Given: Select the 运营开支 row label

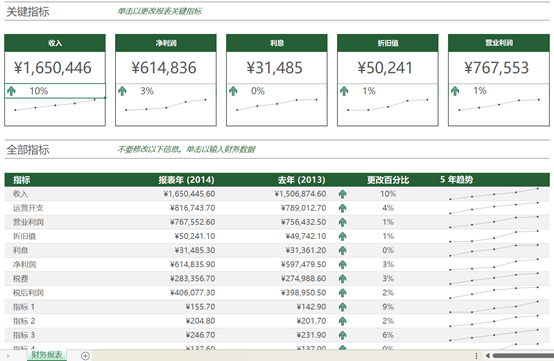Looking at the screenshot, I should (x=28, y=208).
